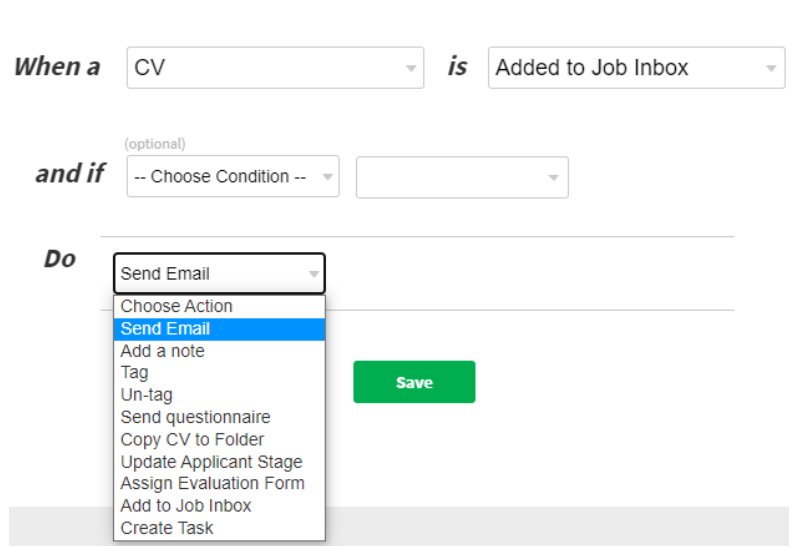Choose 'Add a note' action

click(x=163, y=351)
